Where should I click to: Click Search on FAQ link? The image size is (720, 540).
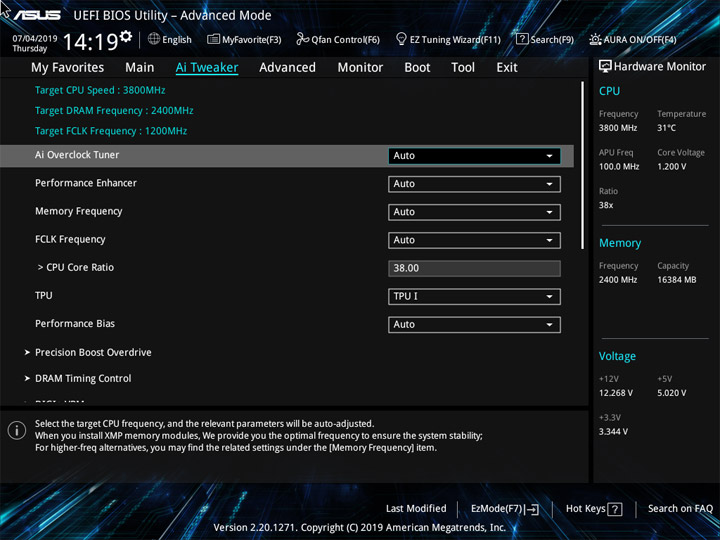click(680, 508)
